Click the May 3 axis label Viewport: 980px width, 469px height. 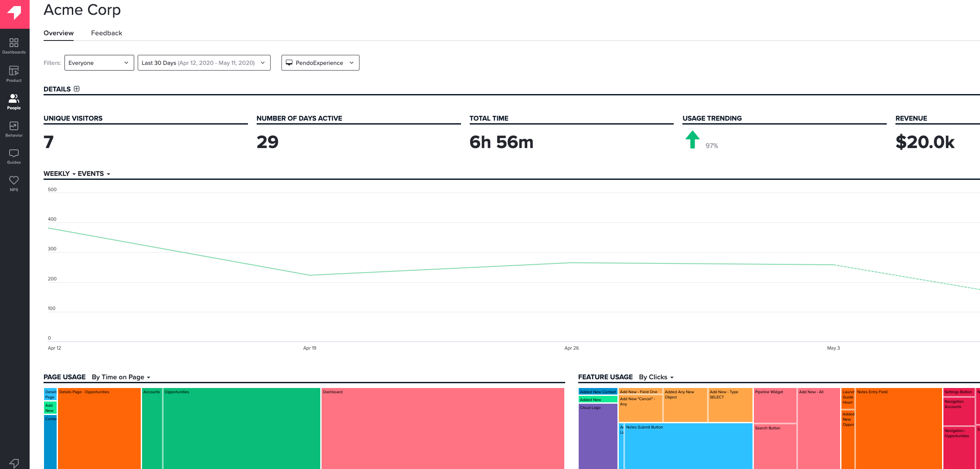pos(834,348)
